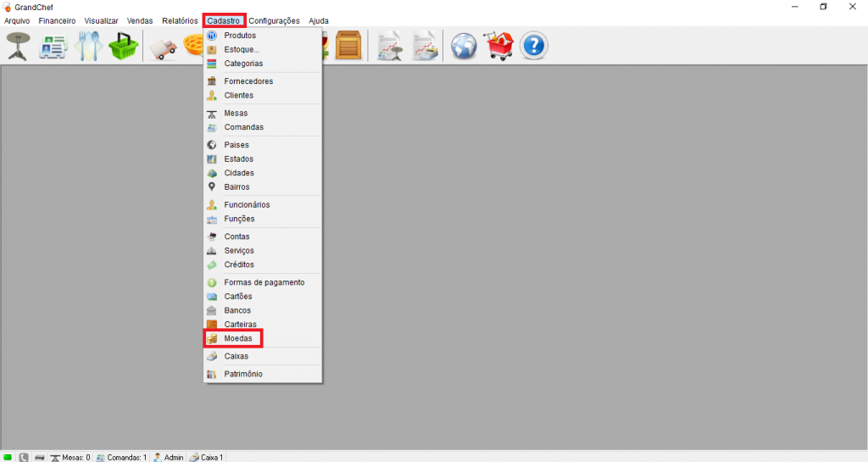868x462 pixels.
Task: Select Funcionários from the dropdown menu
Action: pyautogui.click(x=247, y=204)
